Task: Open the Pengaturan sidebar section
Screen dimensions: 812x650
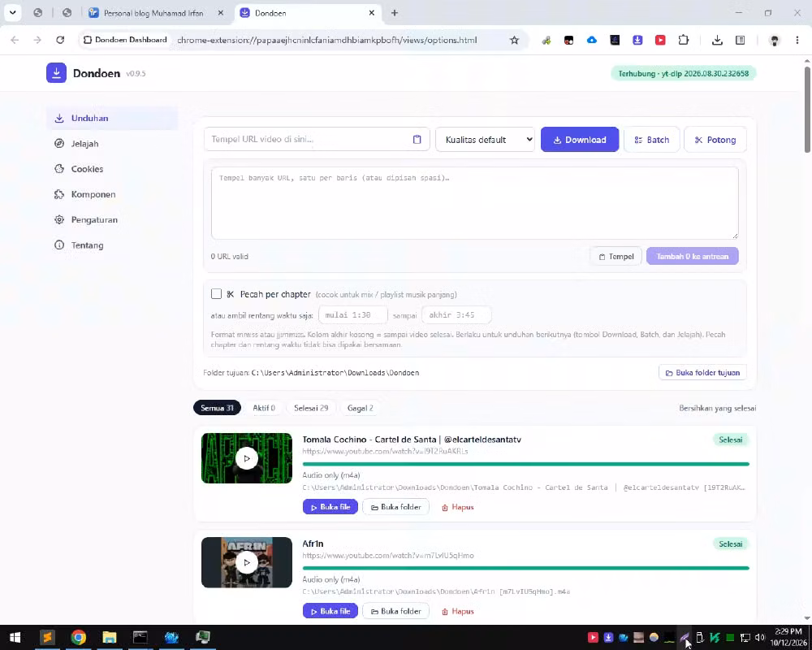Action: coord(112,219)
